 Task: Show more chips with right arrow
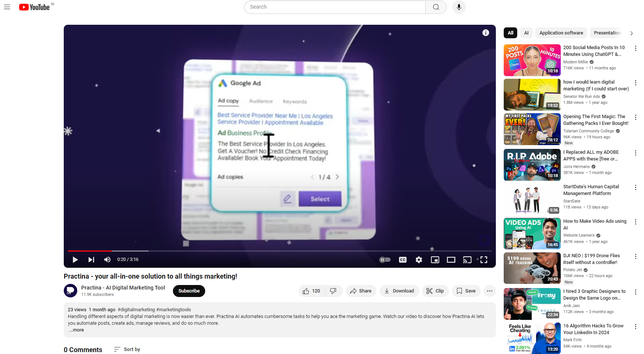632,33
